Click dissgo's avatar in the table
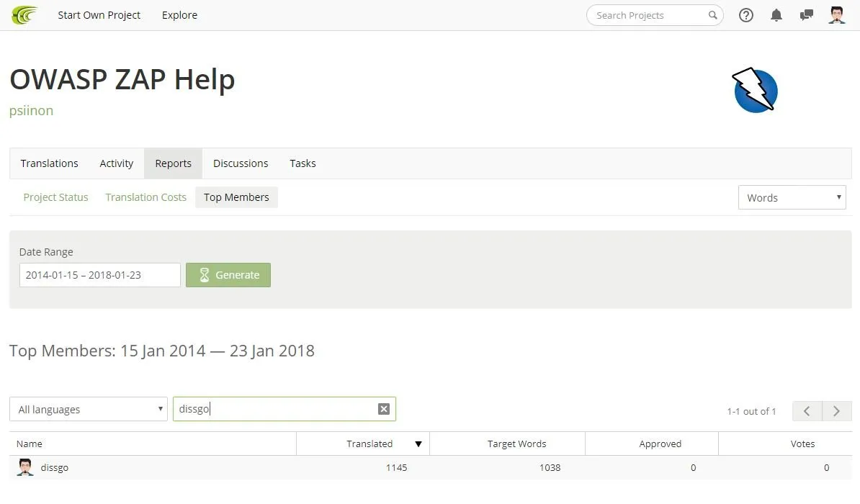860x504 pixels. [x=25, y=467]
